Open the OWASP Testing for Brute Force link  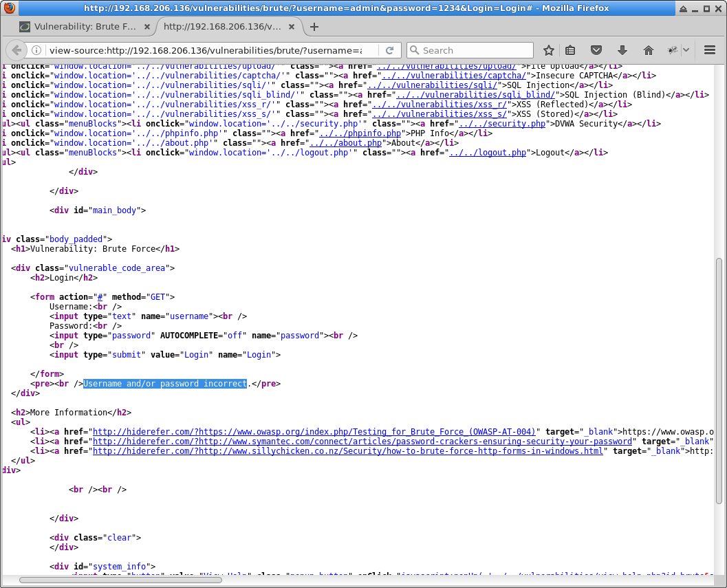[x=314, y=432]
